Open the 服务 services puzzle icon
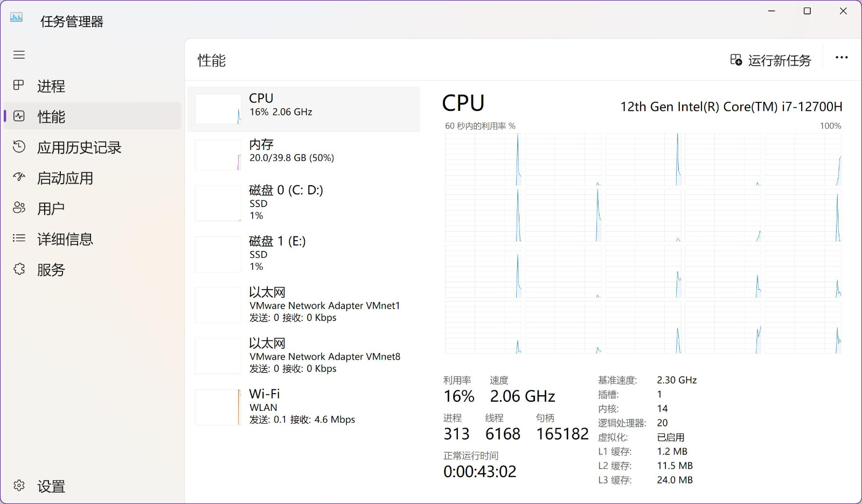 (x=19, y=269)
